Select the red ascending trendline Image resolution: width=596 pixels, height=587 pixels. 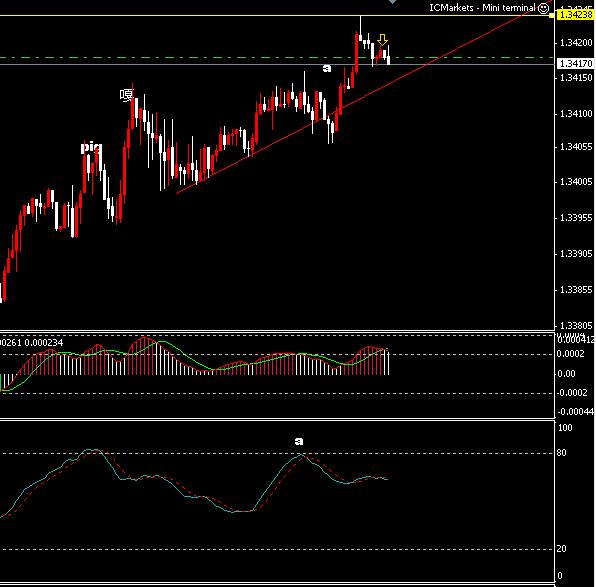click(365, 97)
